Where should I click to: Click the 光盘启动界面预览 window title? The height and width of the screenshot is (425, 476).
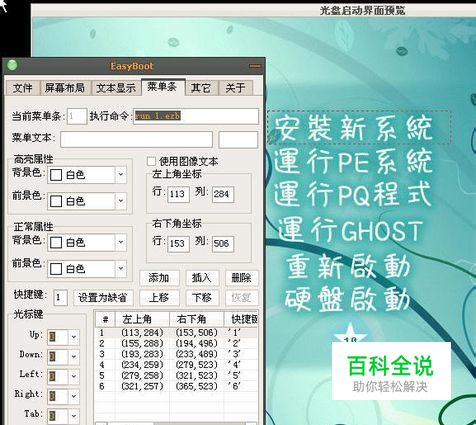[x=362, y=11]
